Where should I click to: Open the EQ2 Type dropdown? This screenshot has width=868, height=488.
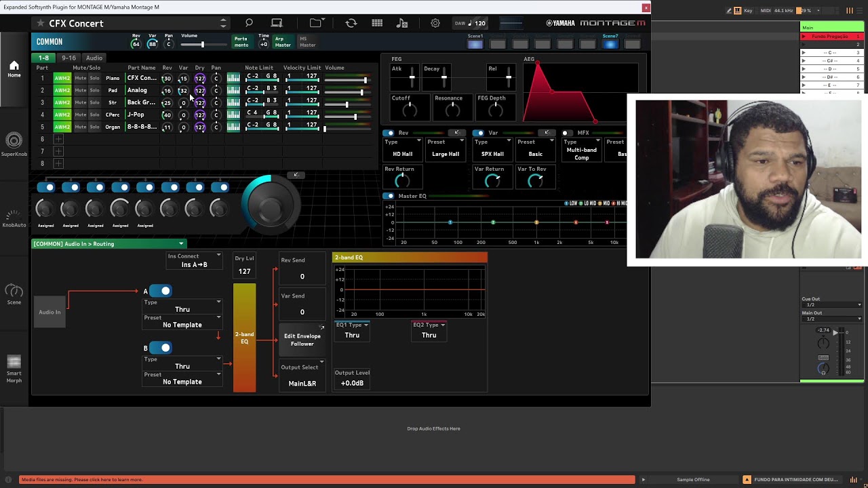tap(429, 330)
